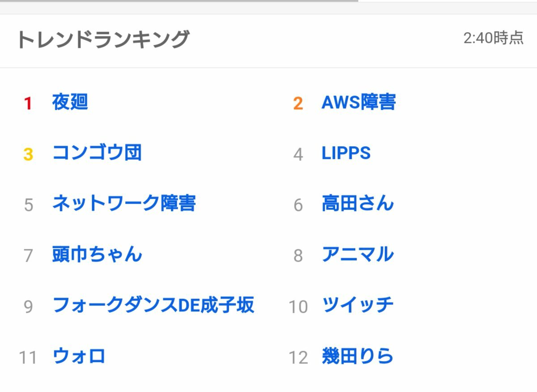Click rank number 9

[x=28, y=307]
